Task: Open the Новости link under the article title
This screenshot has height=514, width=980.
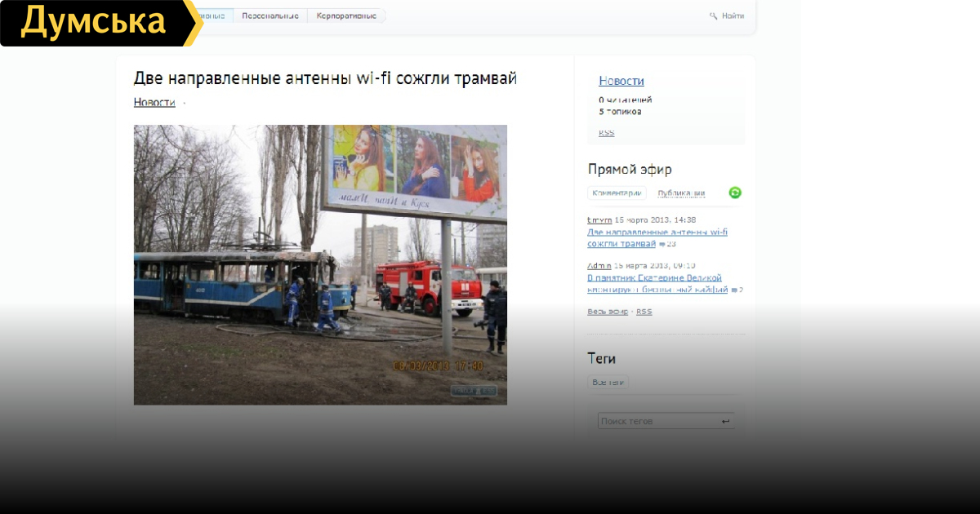Action: click(154, 102)
